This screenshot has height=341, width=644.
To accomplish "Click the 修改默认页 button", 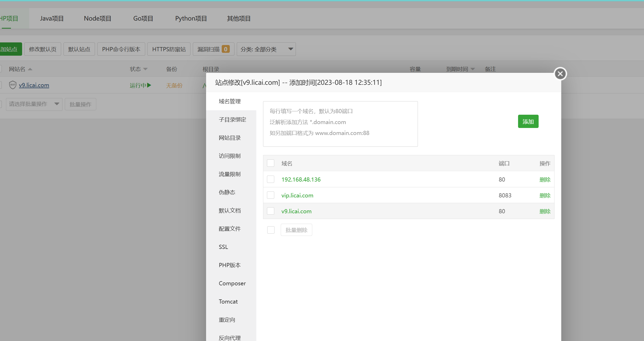I will [43, 49].
